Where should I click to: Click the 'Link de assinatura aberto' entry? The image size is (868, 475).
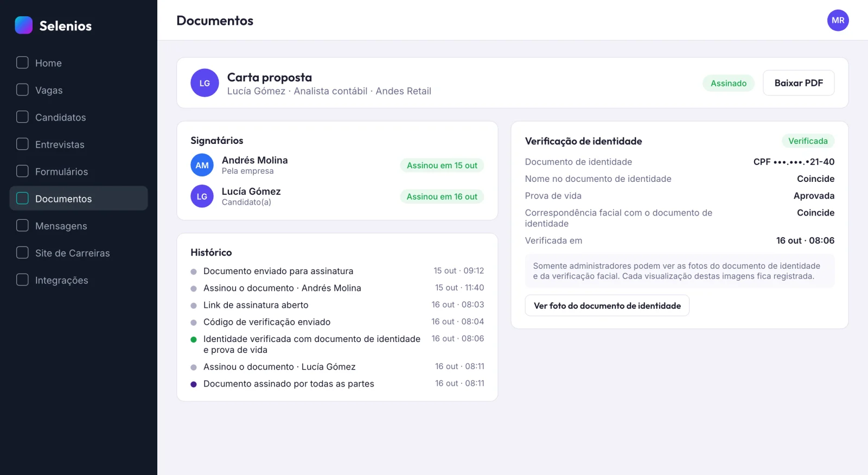point(337,305)
